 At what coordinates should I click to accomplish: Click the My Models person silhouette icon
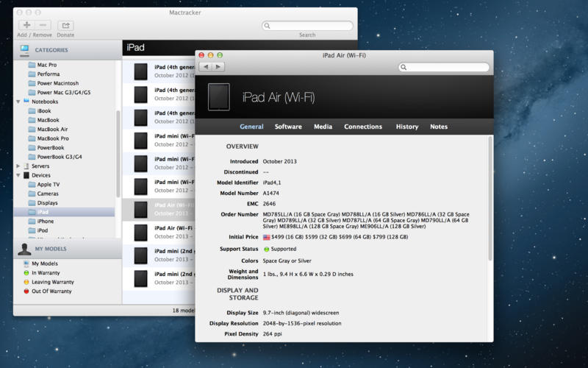click(24, 249)
